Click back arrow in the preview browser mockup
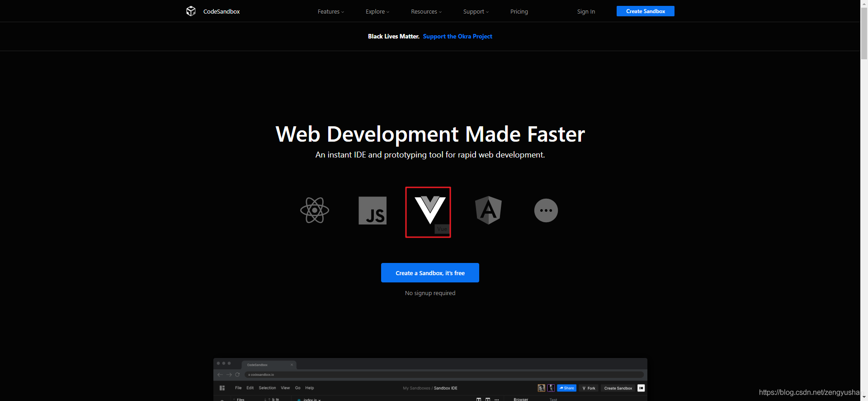The height and width of the screenshot is (401, 868). pyautogui.click(x=220, y=375)
